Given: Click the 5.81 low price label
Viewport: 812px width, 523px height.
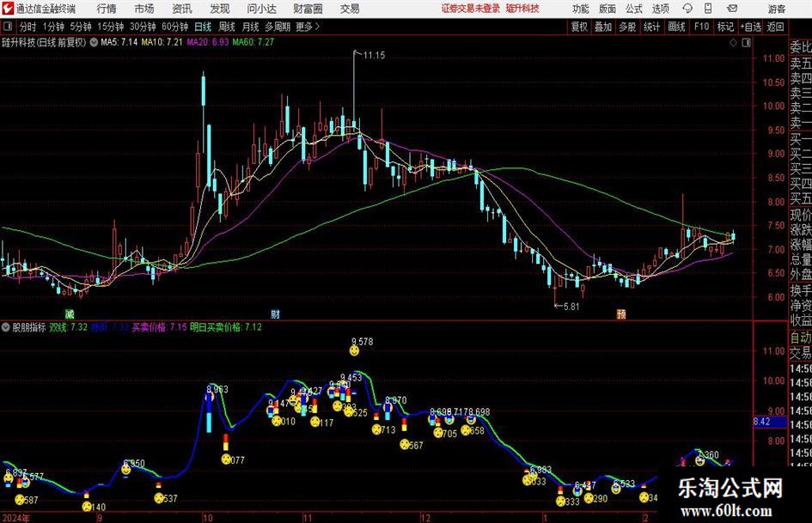Looking at the screenshot, I should pyautogui.click(x=571, y=307).
